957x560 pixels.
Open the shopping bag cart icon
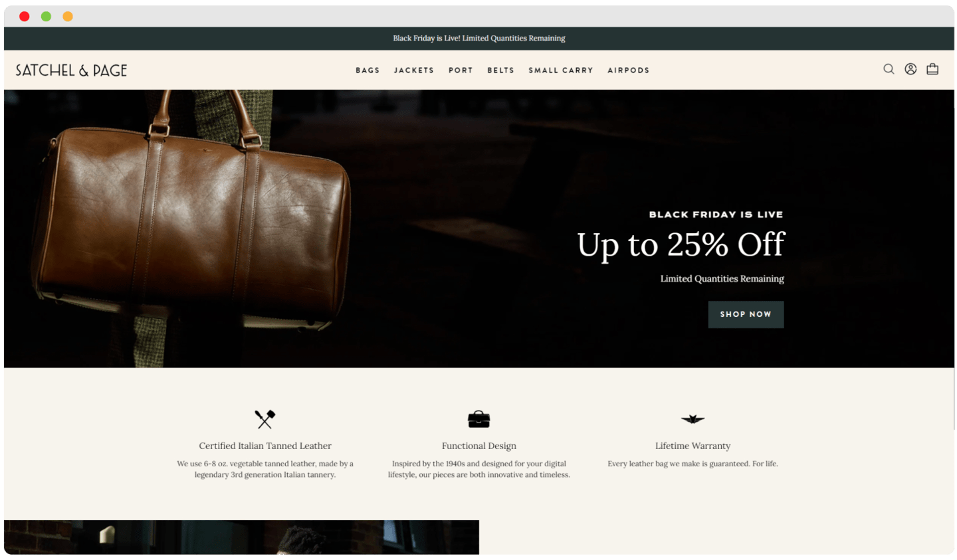pos(932,69)
